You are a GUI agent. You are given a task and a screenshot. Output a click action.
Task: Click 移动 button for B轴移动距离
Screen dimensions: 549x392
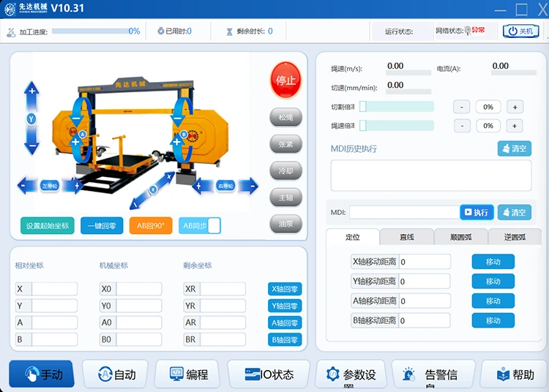(x=493, y=320)
